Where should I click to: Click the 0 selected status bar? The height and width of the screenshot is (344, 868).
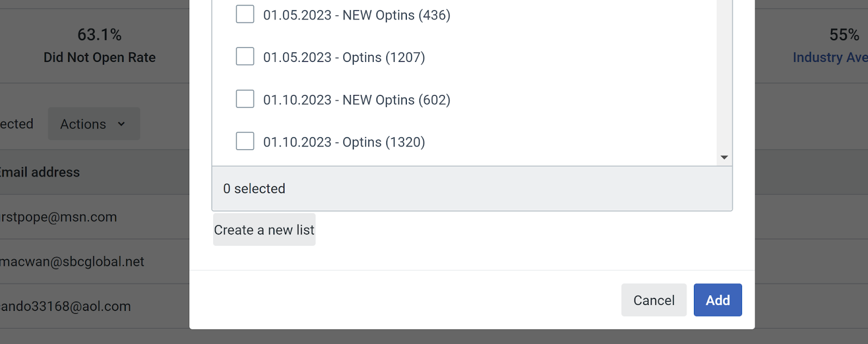(x=472, y=188)
